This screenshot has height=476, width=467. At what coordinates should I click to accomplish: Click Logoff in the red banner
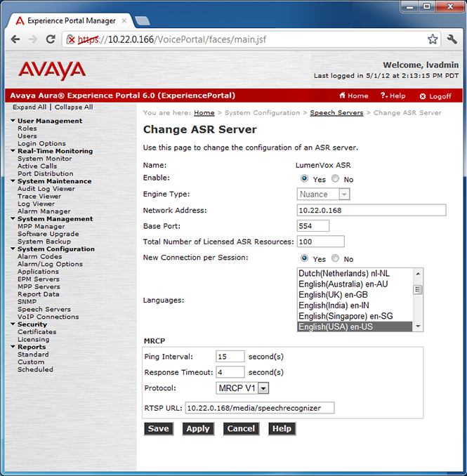pos(435,96)
